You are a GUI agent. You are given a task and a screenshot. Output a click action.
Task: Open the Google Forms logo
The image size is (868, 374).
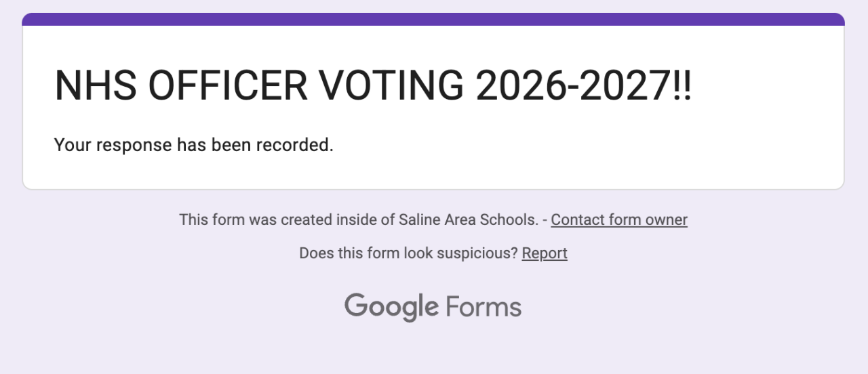[x=433, y=307]
